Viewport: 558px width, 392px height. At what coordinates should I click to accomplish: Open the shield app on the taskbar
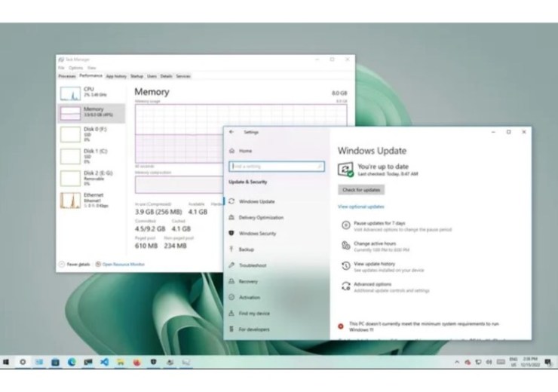(153, 362)
